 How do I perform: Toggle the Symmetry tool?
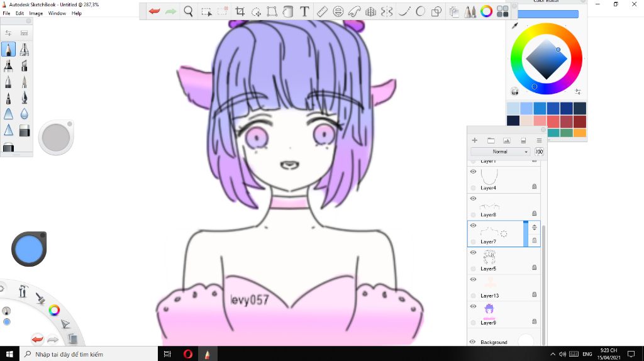[x=387, y=11]
